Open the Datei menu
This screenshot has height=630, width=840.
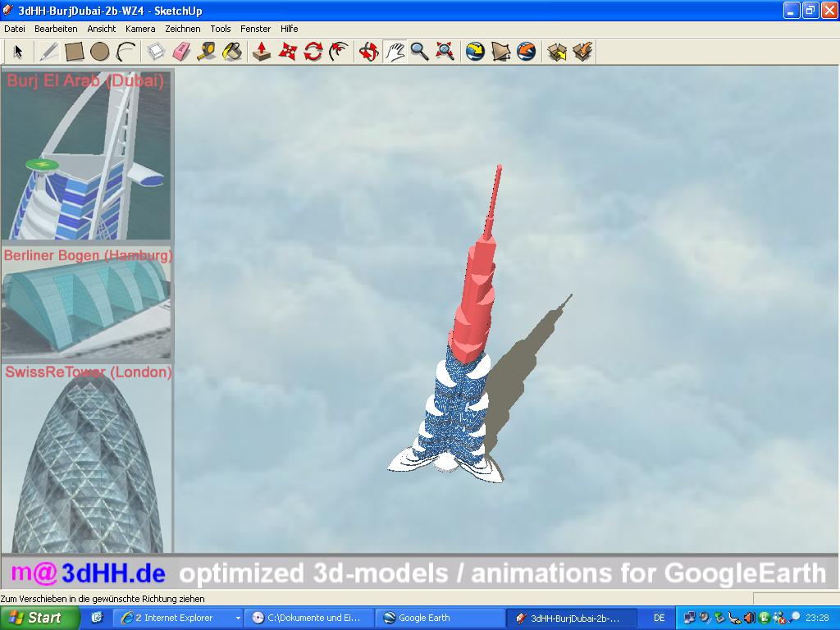(x=15, y=29)
